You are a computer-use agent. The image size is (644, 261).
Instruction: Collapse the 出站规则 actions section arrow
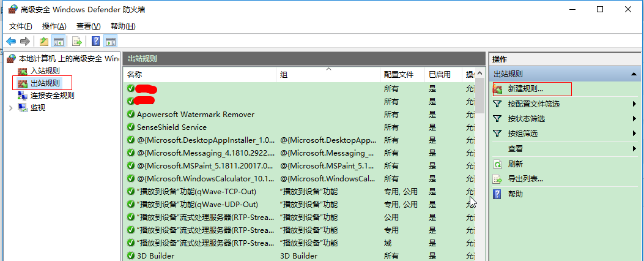(634, 75)
